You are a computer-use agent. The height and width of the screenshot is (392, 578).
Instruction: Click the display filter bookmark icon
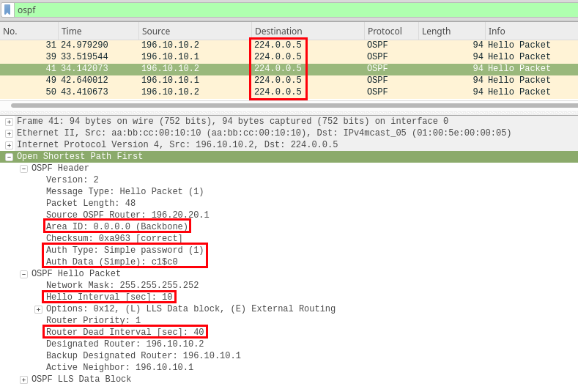point(7,10)
